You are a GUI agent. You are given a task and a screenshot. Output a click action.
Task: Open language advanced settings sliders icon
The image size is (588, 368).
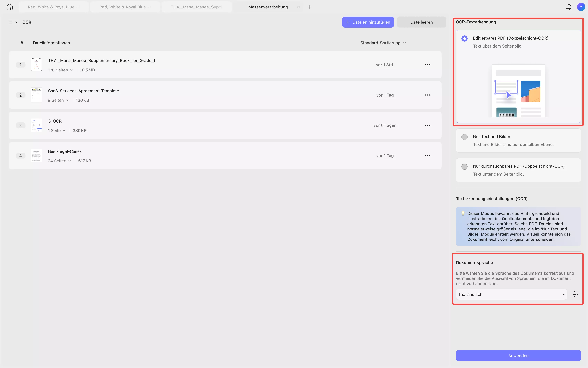tap(575, 294)
